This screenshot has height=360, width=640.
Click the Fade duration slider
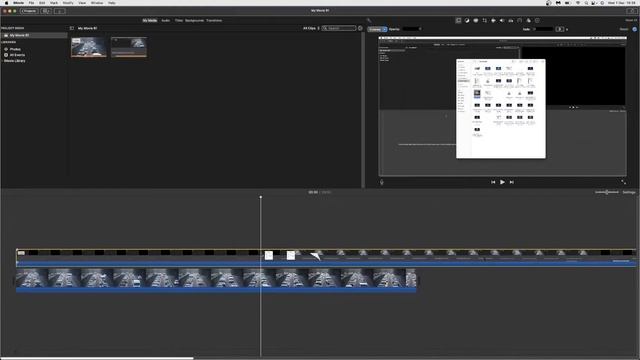543,29
